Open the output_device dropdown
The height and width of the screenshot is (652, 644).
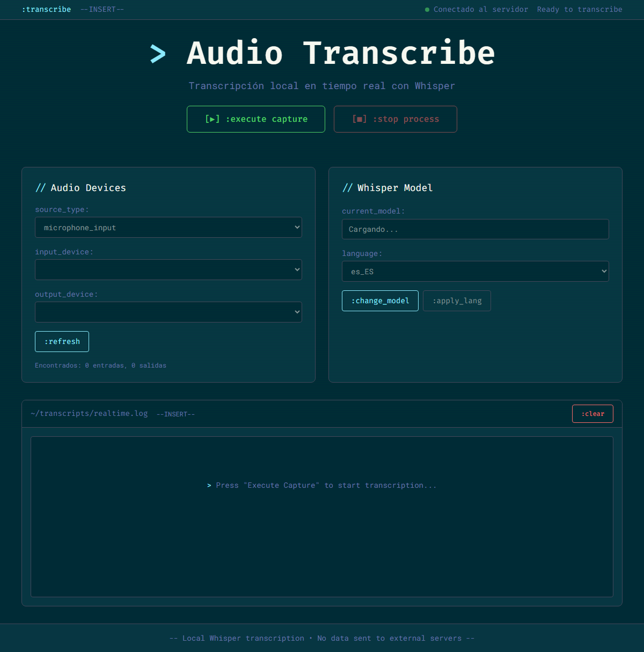pos(169,312)
